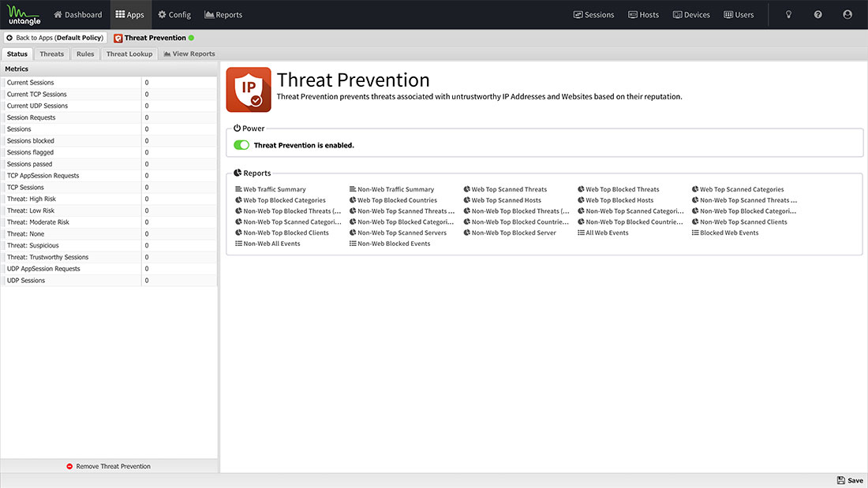The image size is (868, 488).
Task: Open Blocked Web Events report
Action: tap(725, 233)
